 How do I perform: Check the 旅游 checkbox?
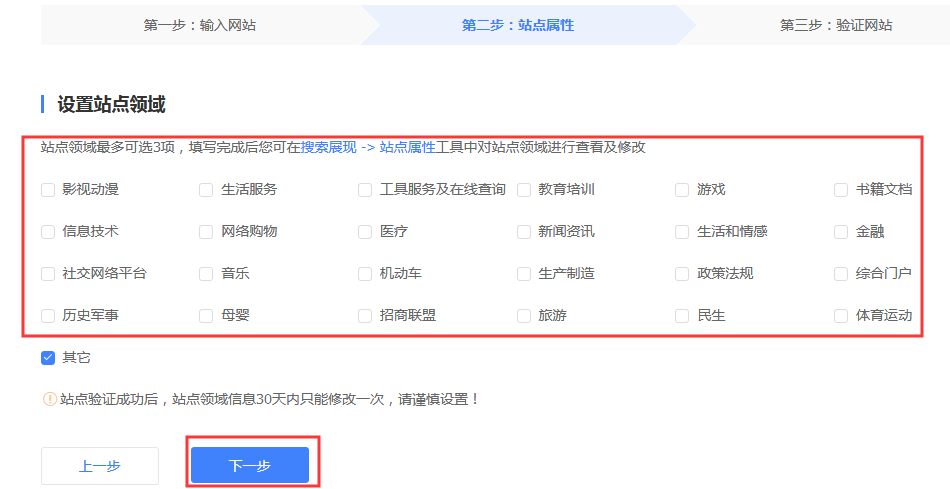[524, 316]
